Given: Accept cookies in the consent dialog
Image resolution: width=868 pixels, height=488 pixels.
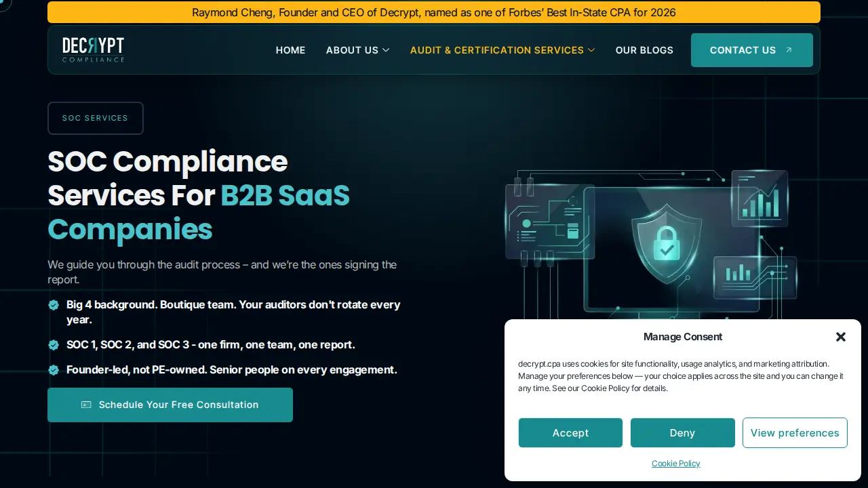Looking at the screenshot, I should [x=570, y=433].
